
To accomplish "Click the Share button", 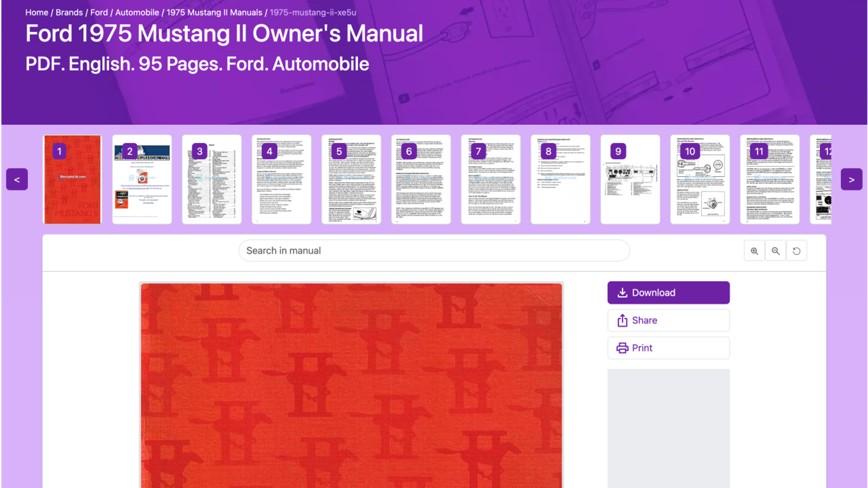I will click(x=668, y=320).
